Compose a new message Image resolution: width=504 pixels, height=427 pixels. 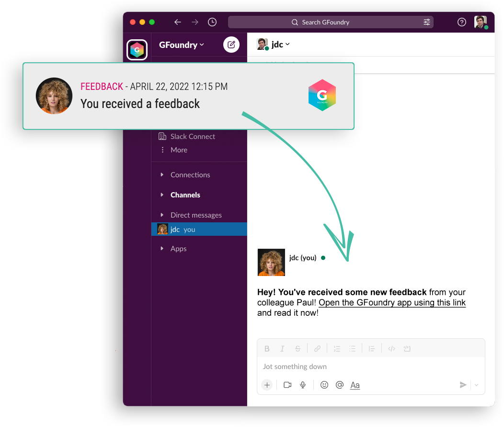(x=231, y=45)
